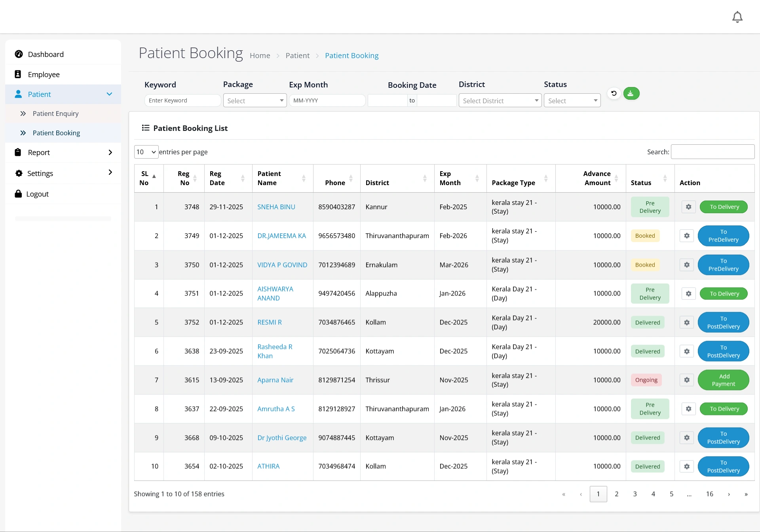Click the Report clipboard icon in sidebar
The height and width of the screenshot is (532, 760).
click(18, 152)
